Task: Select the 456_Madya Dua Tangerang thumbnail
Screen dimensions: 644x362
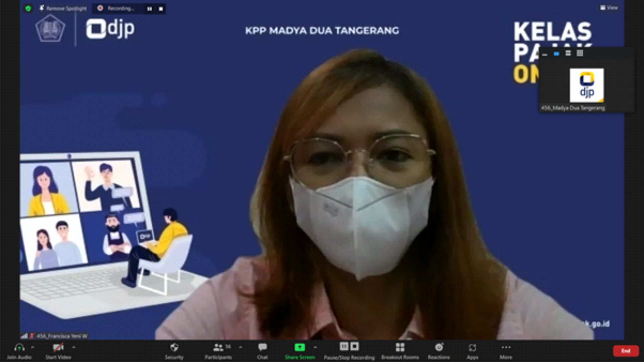Action: 586,86
